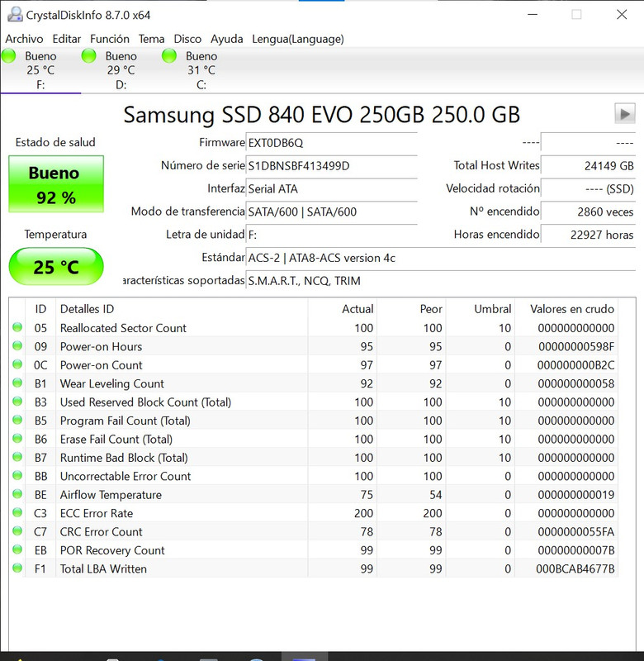Click the supported features field S.M.A.R.T., NCQ, TRIM
Viewport: 644px width, 661px height.
coord(441,281)
